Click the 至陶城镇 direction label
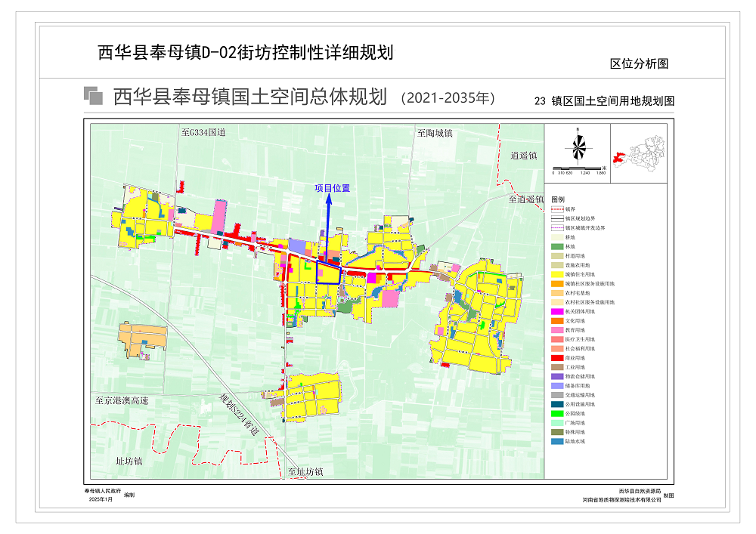Viewport: 756px width, 534px height. coord(434,133)
